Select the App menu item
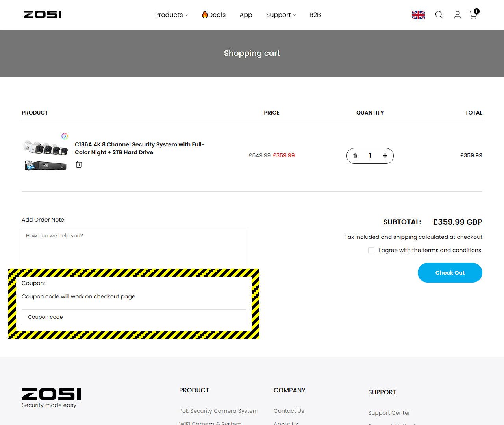504x425 pixels. [246, 15]
